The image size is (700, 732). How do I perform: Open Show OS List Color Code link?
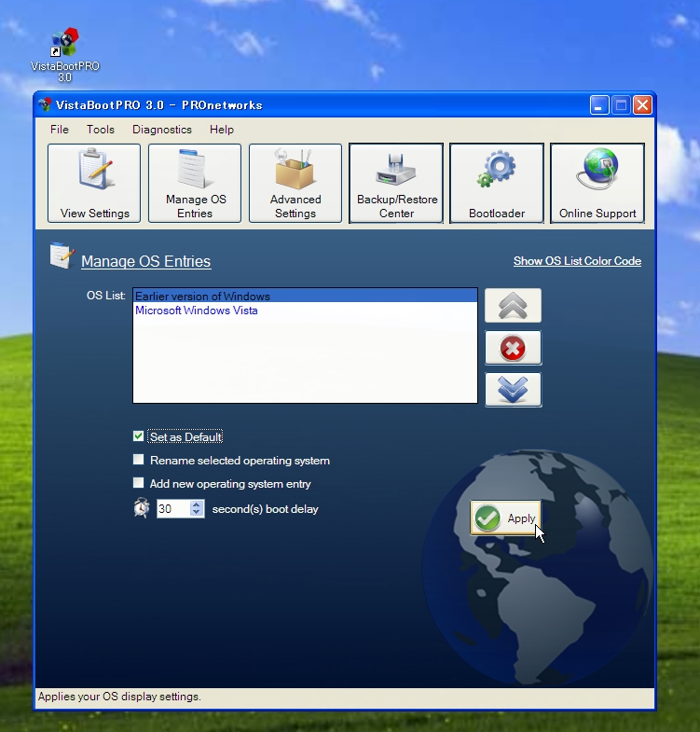(577, 261)
